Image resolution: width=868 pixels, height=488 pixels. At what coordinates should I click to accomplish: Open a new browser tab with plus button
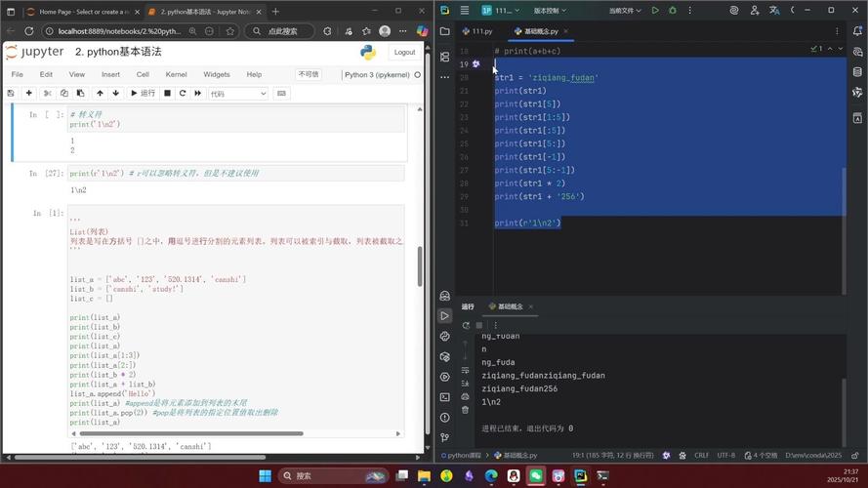point(275,11)
